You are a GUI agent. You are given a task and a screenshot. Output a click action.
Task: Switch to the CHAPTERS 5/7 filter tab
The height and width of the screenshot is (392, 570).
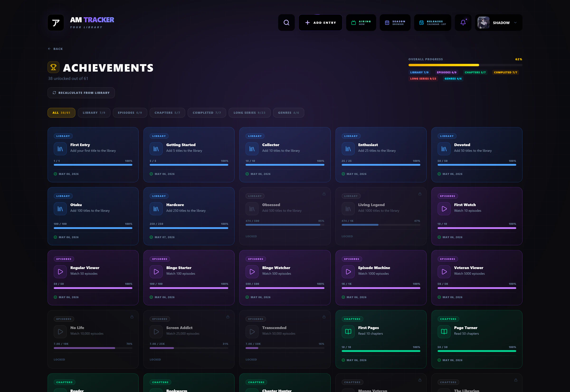point(167,113)
